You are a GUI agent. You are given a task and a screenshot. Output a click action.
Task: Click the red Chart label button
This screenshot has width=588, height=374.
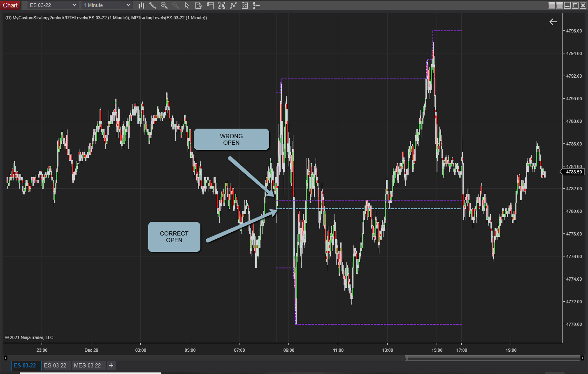click(x=10, y=5)
